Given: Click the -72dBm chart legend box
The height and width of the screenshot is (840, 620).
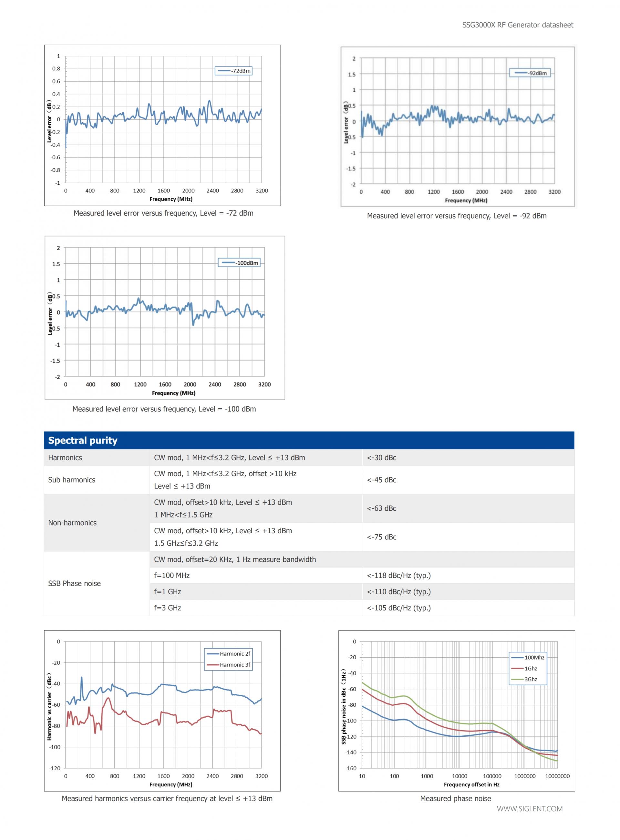Looking at the screenshot, I should [233, 71].
